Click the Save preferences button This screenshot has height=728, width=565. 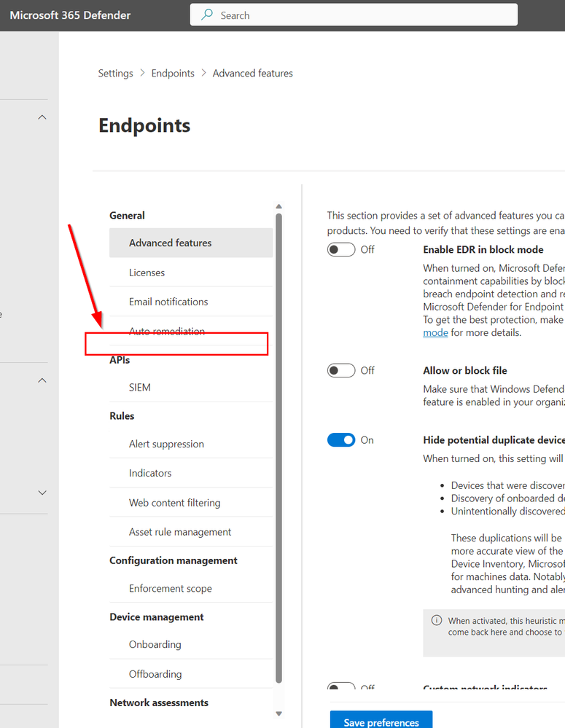[x=381, y=720]
